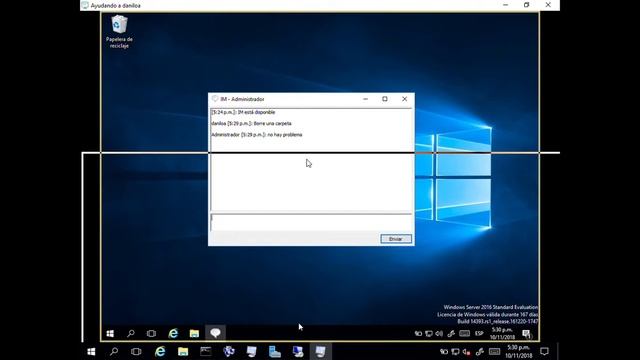Open Task View on the remote desktop taskbar
The image size is (640, 360).
[151, 333]
